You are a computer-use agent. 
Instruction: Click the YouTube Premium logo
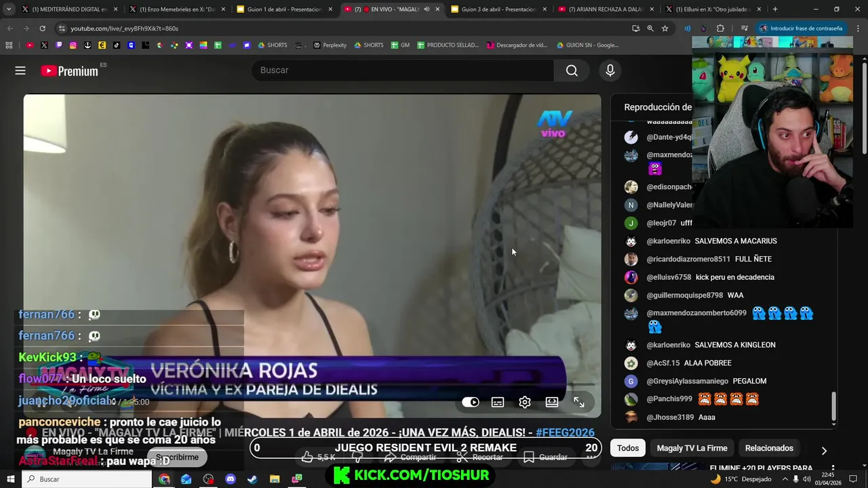pos(69,70)
